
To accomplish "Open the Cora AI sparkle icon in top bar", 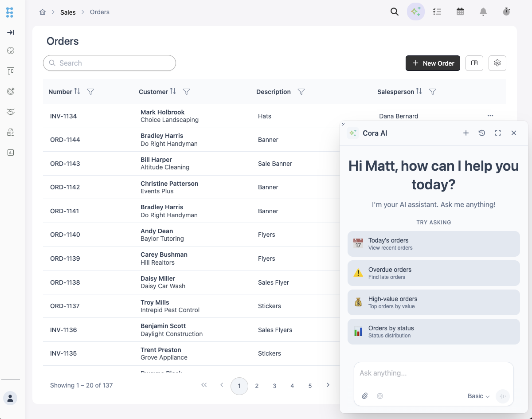I will (415, 12).
